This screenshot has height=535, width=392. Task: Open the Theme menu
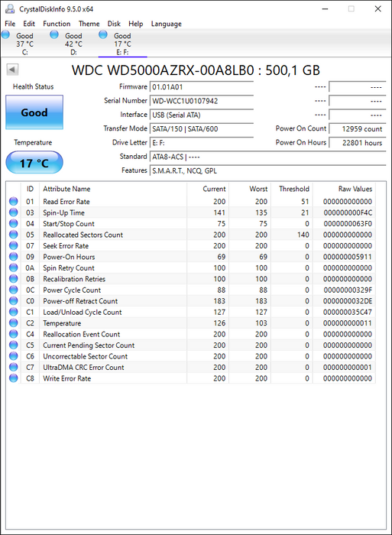[x=89, y=24]
